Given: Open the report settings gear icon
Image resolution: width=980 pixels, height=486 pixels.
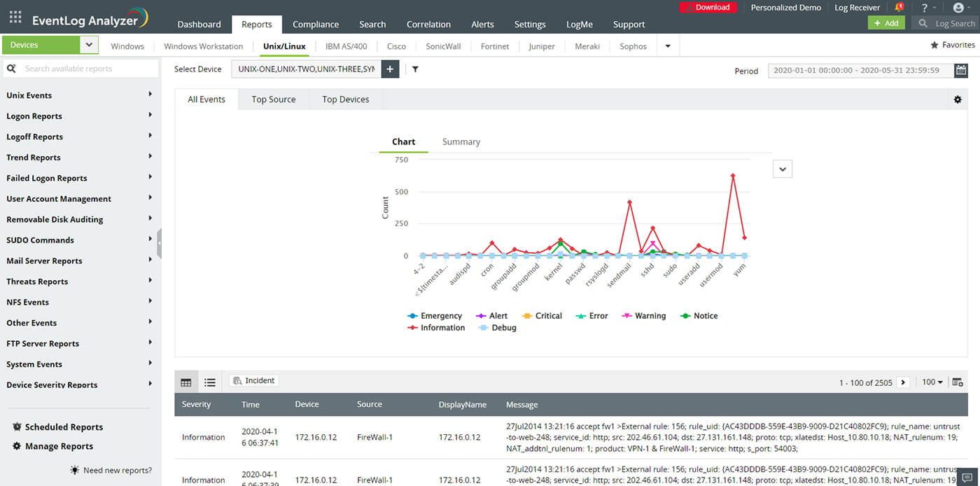Looking at the screenshot, I should click(x=958, y=99).
